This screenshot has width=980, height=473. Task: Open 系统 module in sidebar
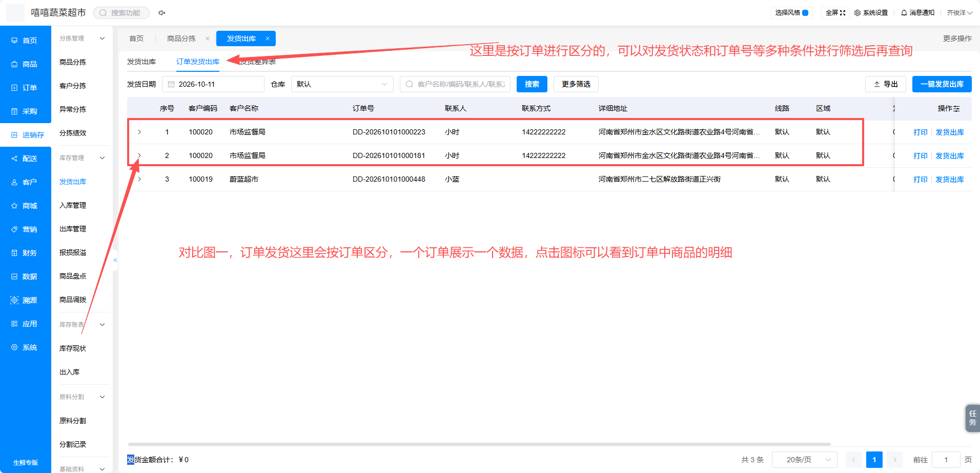[26, 347]
